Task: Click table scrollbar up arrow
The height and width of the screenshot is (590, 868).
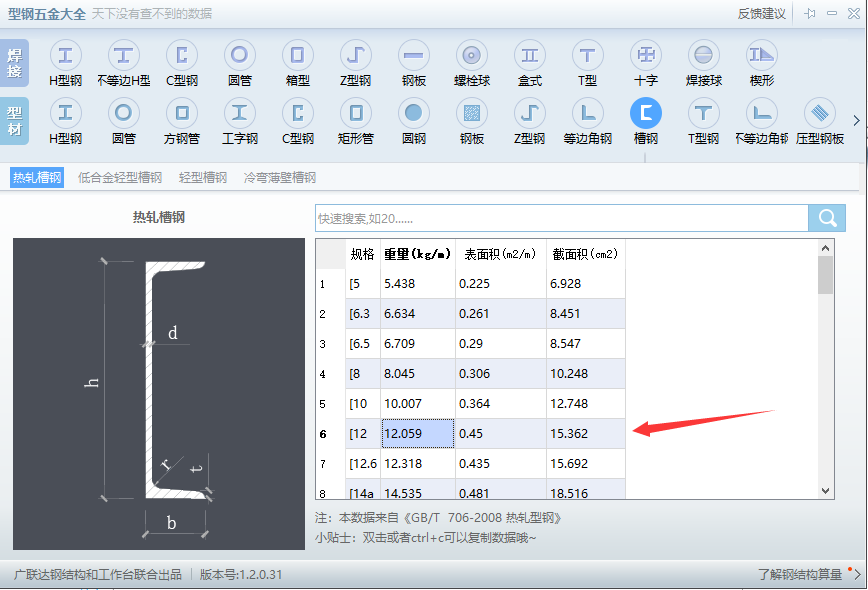Action: point(825,248)
